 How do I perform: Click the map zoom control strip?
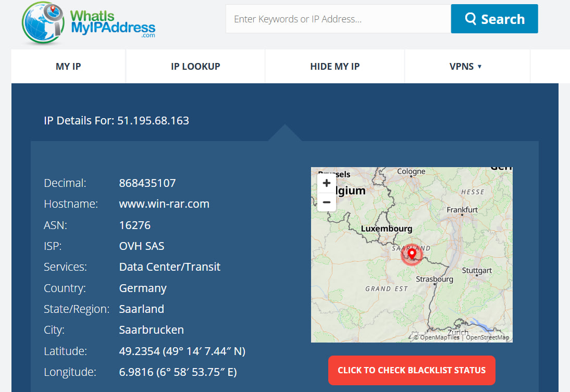point(326,193)
